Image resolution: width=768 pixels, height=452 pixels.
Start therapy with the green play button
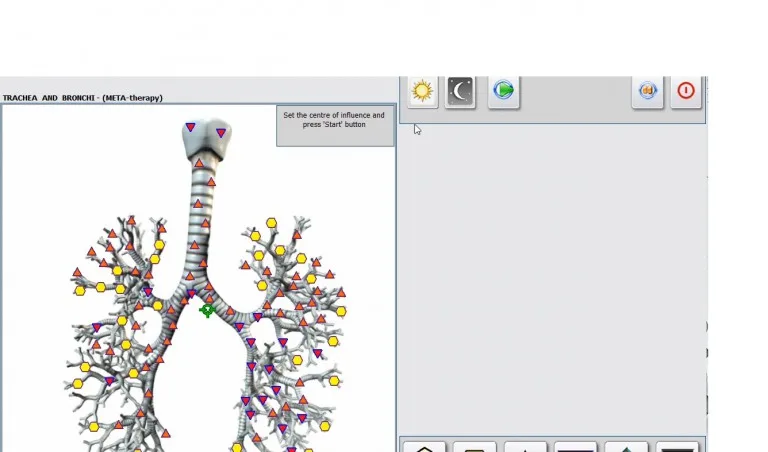point(504,91)
